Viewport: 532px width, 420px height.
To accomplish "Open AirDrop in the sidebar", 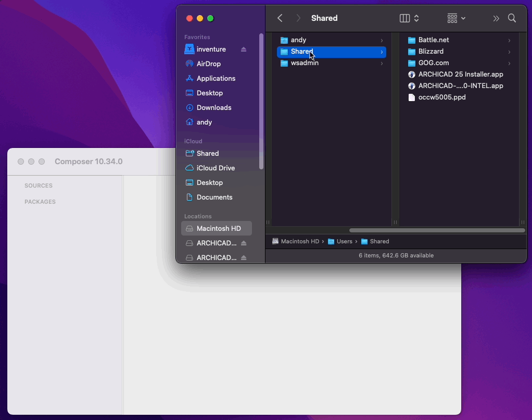I will [x=208, y=64].
